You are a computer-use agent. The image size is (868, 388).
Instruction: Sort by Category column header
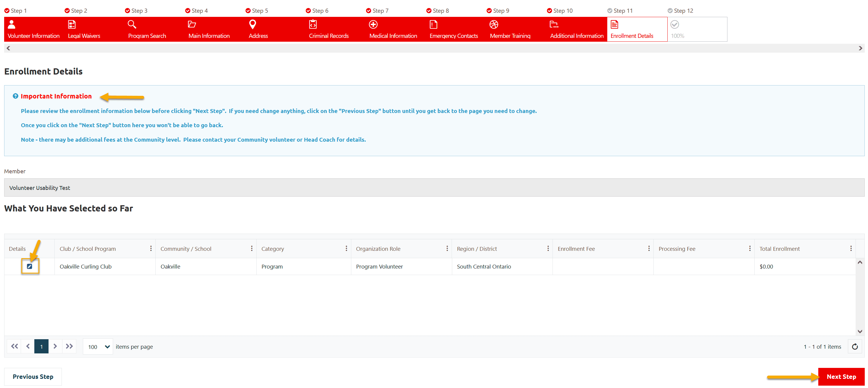tap(273, 249)
